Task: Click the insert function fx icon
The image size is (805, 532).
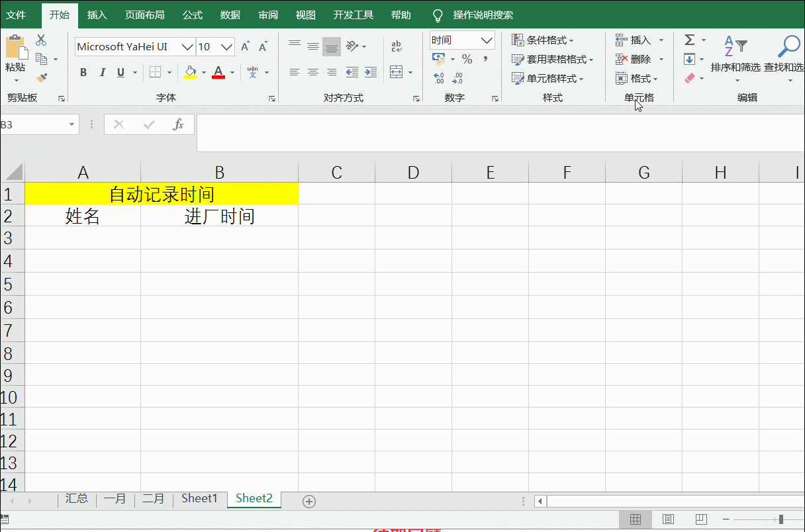Action: pos(178,124)
